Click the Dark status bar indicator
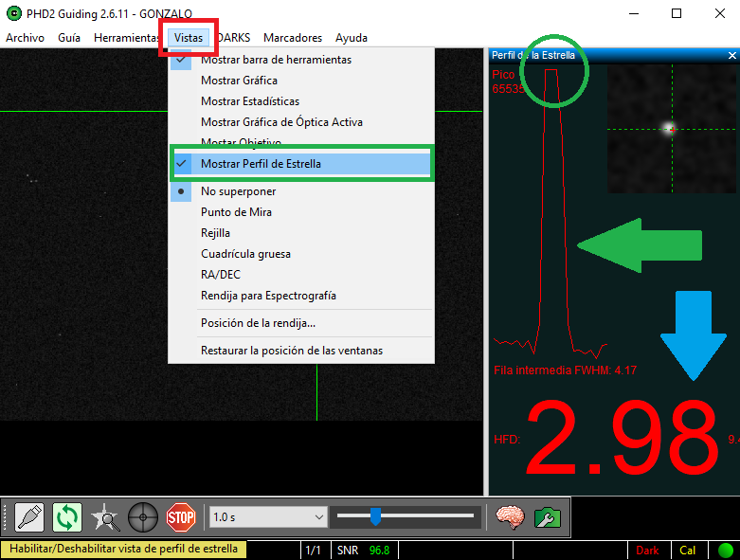This screenshot has width=740, height=560. (x=647, y=551)
